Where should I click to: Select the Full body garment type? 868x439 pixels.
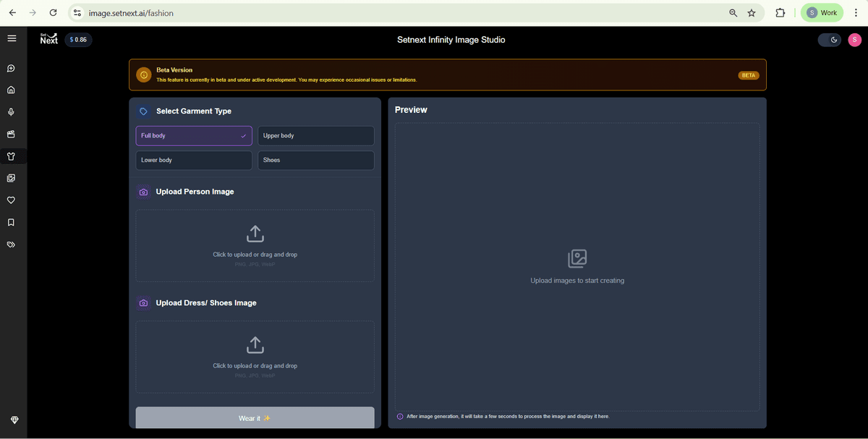pos(194,136)
